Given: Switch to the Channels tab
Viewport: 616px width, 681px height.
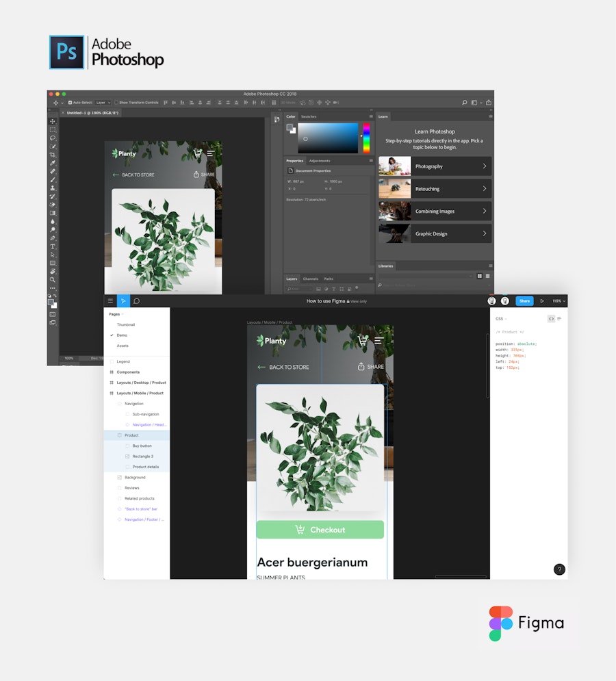Looking at the screenshot, I should click(x=311, y=279).
